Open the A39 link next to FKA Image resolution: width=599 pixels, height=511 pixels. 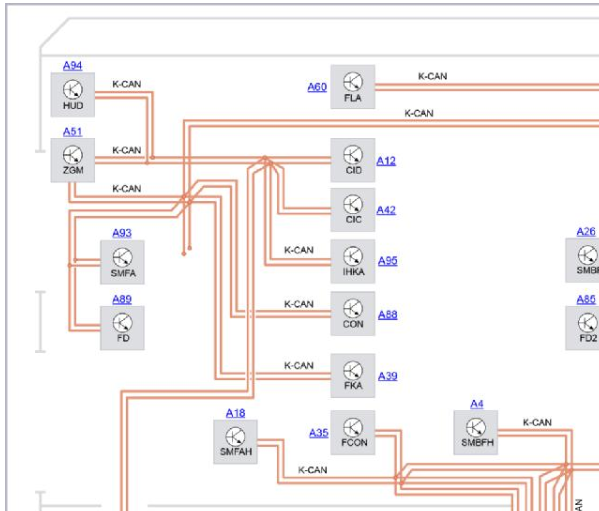coord(387,376)
